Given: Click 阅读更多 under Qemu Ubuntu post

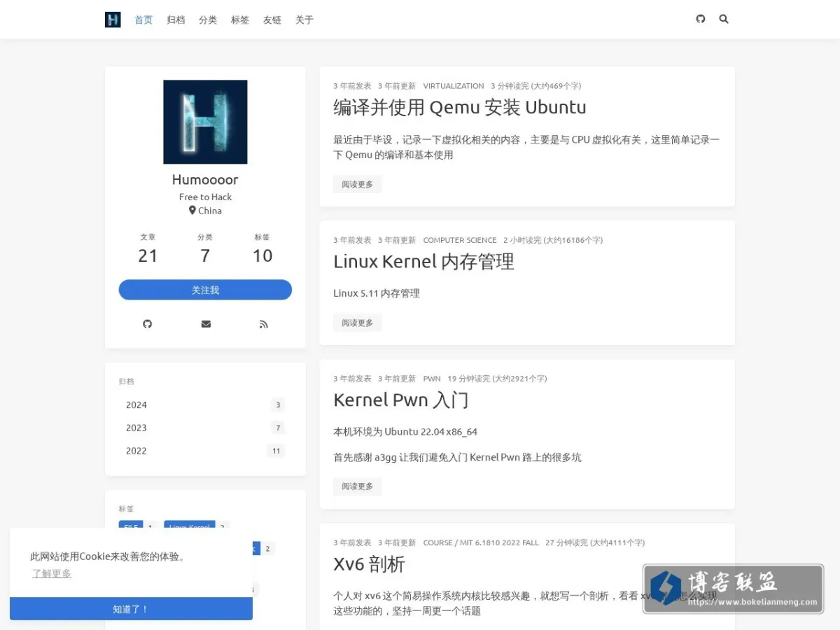Looking at the screenshot, I should 358,184.
